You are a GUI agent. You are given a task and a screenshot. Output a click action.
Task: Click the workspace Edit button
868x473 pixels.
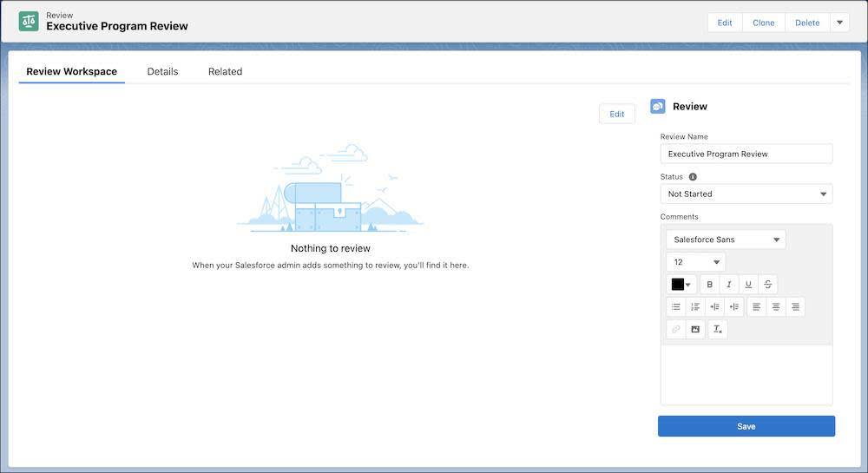tap(616, 114)
